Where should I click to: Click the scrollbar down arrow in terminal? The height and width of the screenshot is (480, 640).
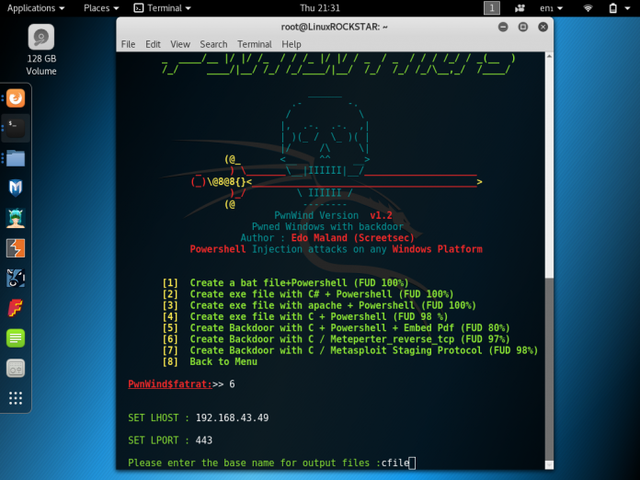(549, 465)
